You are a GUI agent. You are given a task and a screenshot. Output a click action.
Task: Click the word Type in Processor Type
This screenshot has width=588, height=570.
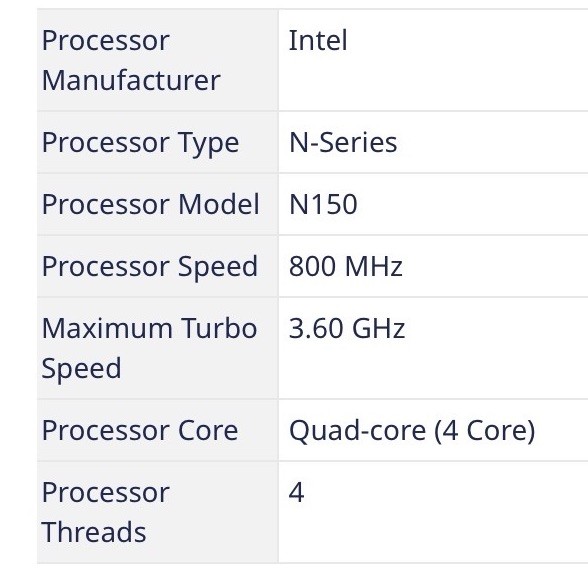pos(208,143)
